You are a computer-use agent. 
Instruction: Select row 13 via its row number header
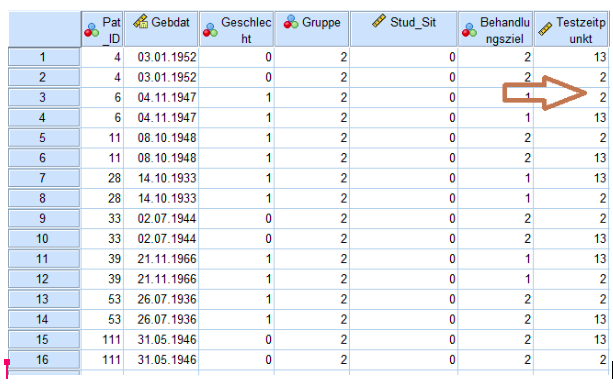(44, 299)
